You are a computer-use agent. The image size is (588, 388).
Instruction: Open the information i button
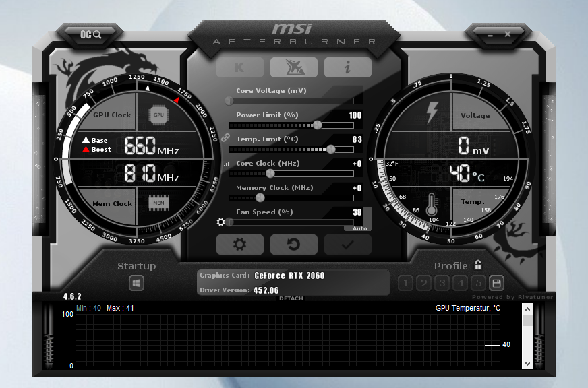pos(348,67)
